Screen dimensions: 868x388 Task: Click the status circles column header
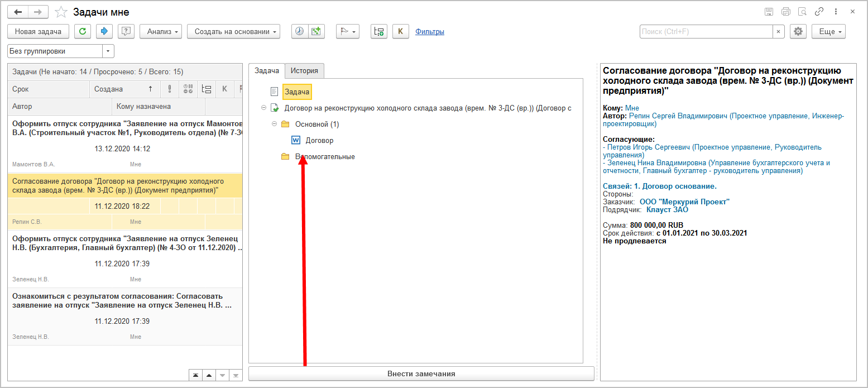188,89
